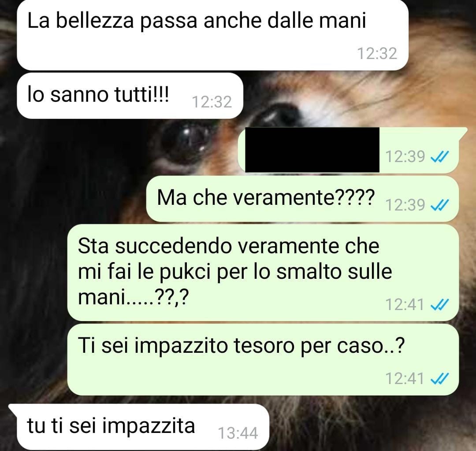This screenshot has width=476, height=451.
Task: Select the 12:39 time on the redacted message
Action: (405, 157)
